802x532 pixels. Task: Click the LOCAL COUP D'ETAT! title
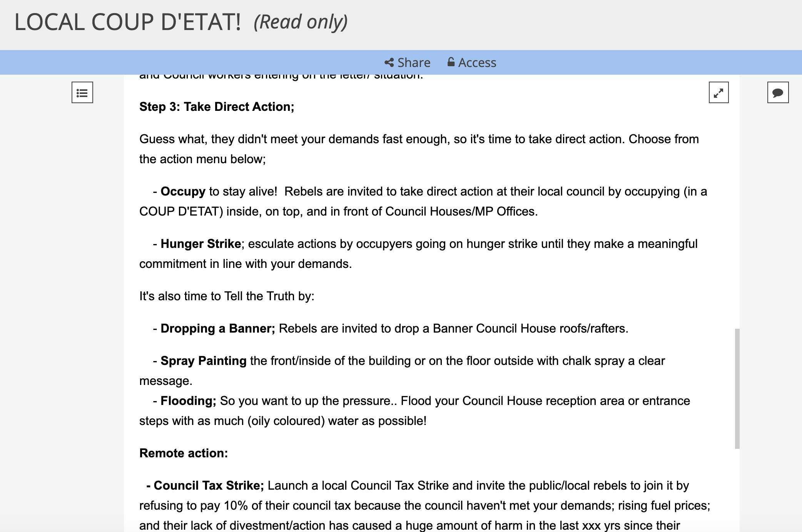127,22
